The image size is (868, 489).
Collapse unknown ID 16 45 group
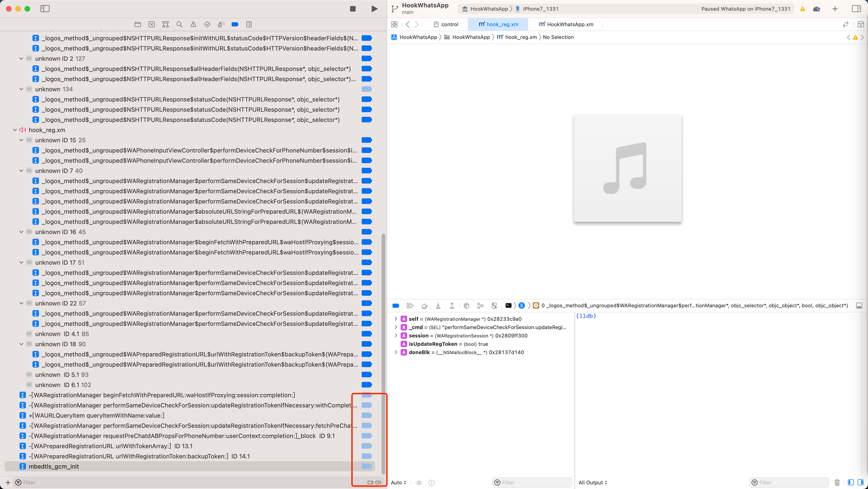click(x=21, y=232)
